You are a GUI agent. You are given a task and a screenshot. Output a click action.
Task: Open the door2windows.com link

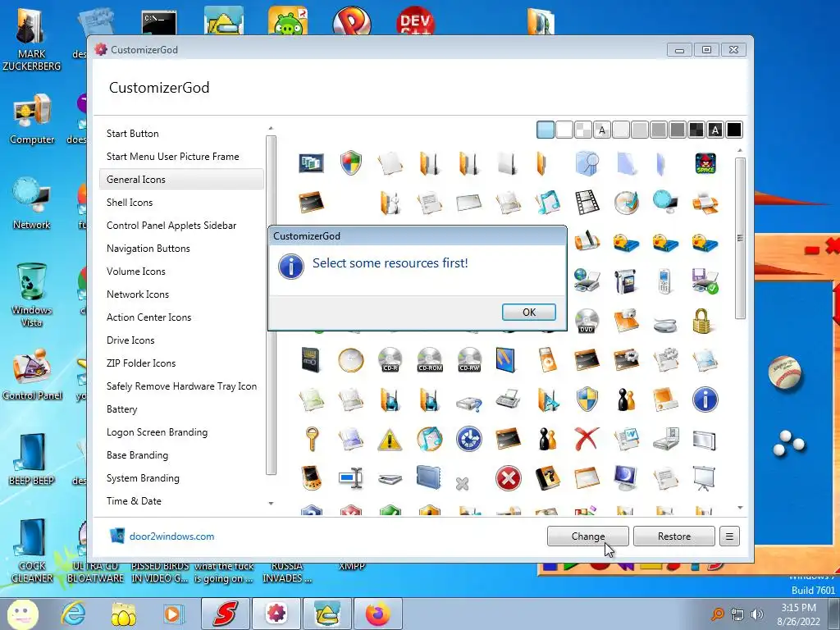click(171, 536)
